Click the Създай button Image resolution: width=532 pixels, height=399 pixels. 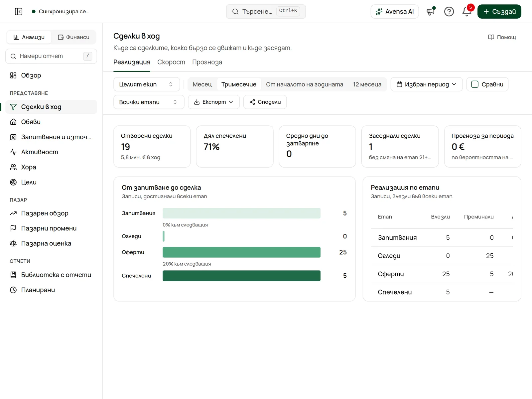click(499, 12)
